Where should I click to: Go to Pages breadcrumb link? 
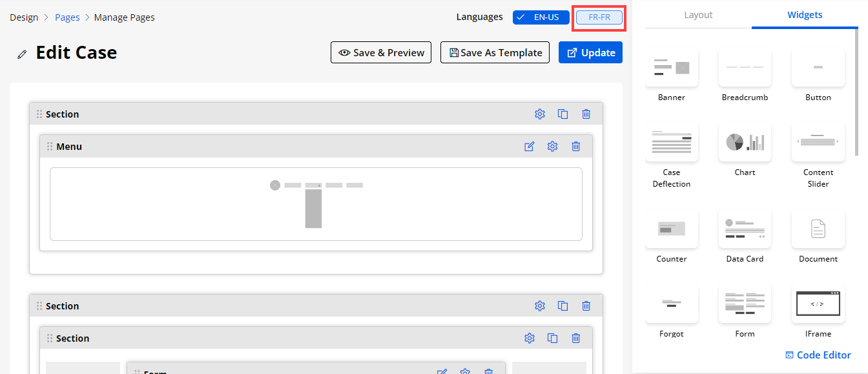(x=67, y=17)
